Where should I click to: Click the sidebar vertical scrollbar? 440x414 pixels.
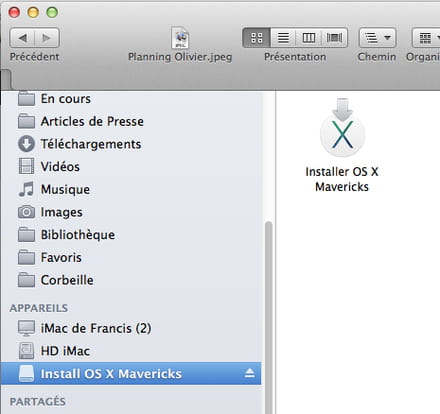click(268, 317)
